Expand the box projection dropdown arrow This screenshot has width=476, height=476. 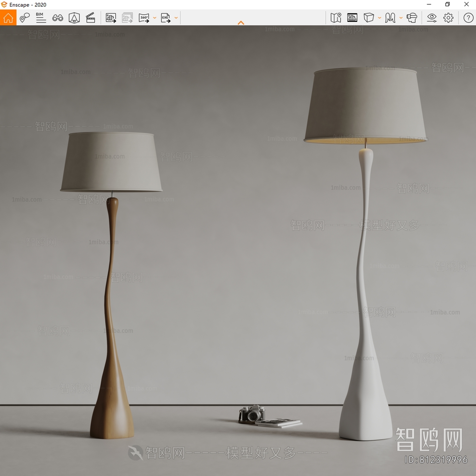pos(380,18)
